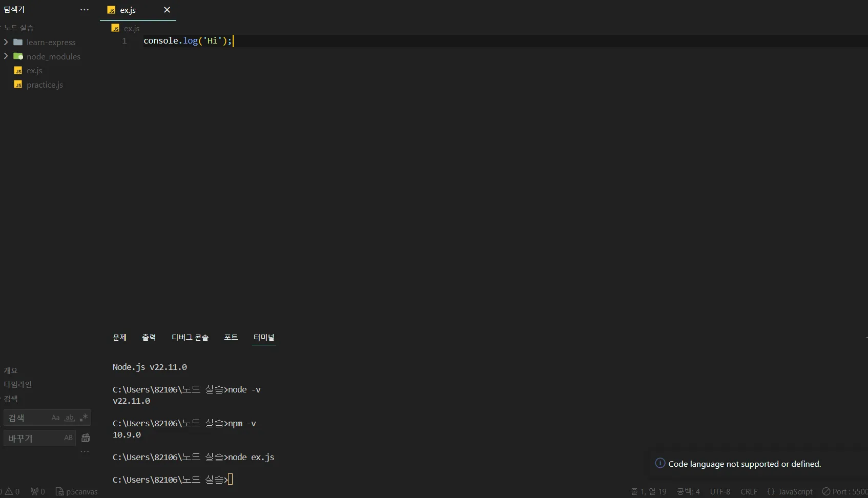Click the Node.js v22.11.0 terminal line
The width and height of the screenshot is (868, 498).
coord(150,367)
